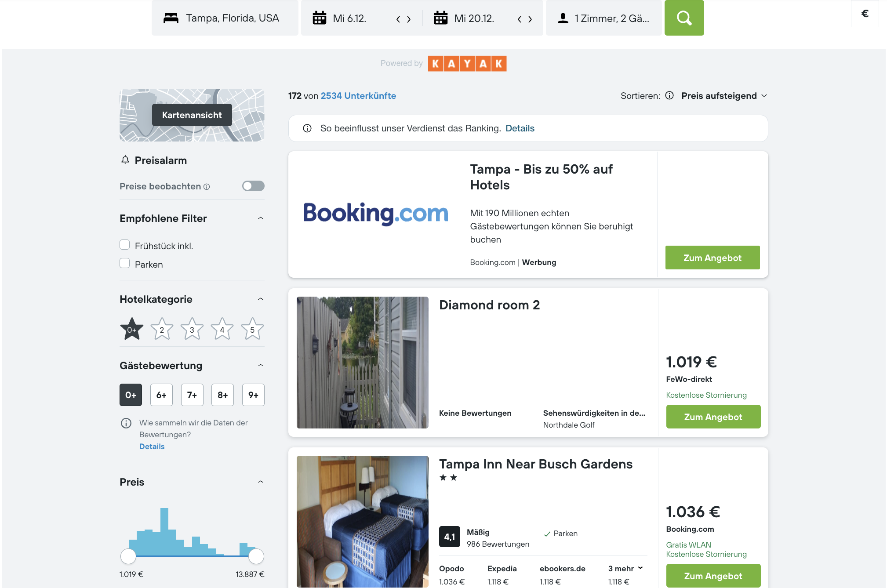Viewport: 887px width, 588px height.
Task: Open Details link under Gästebewertung
Action: (x=152, y=446)
